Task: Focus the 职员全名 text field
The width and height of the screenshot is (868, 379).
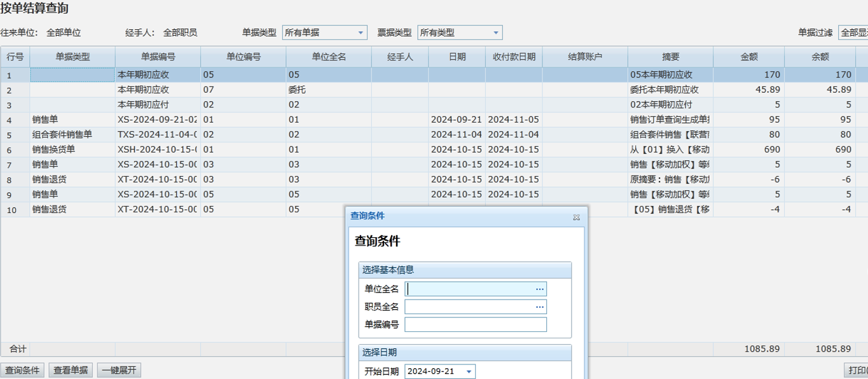Action: [469, 307]
